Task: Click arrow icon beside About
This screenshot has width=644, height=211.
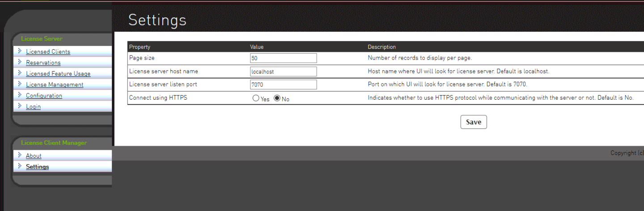Action: click(20, 155)
